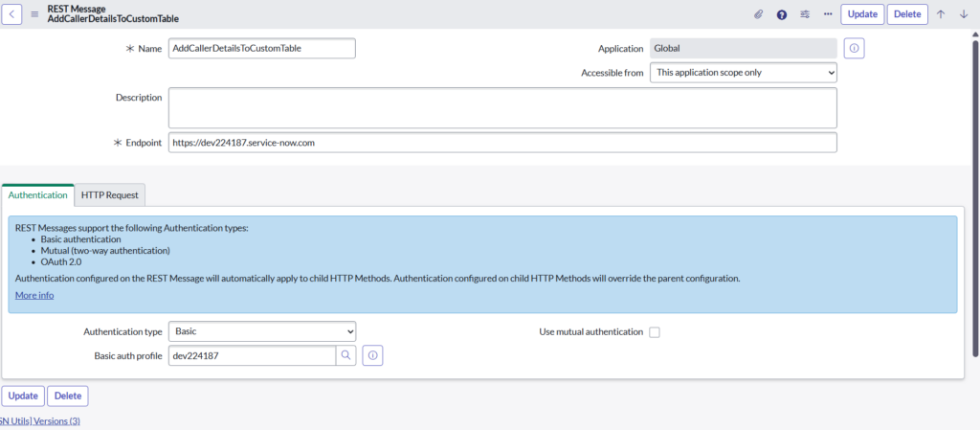Click into the Description text area
The width and height of the screenshot is (980, 430).
tap(502, 107)
